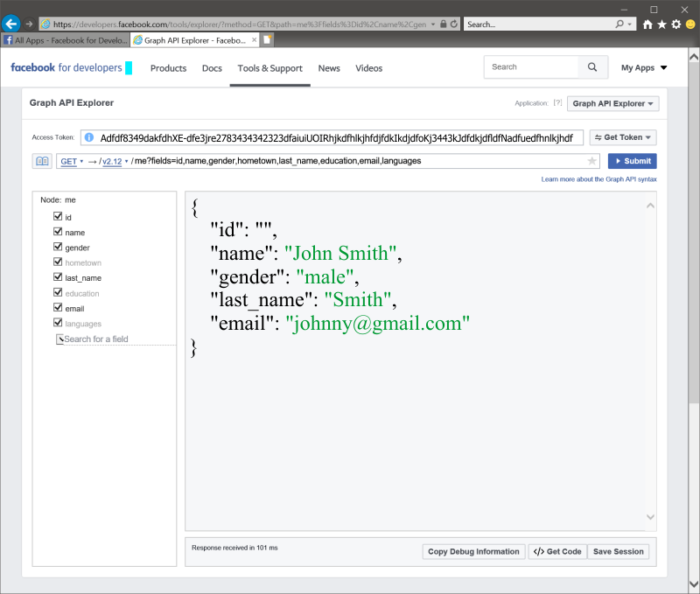Open the Docs menu

coord(212,68)
